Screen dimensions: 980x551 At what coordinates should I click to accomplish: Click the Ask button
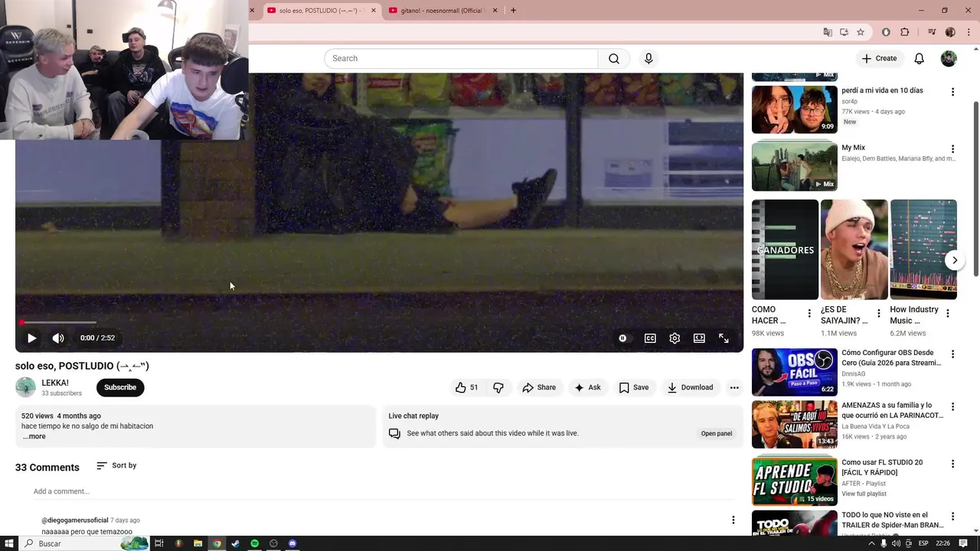pyautogui.click(x=587, y=387)
